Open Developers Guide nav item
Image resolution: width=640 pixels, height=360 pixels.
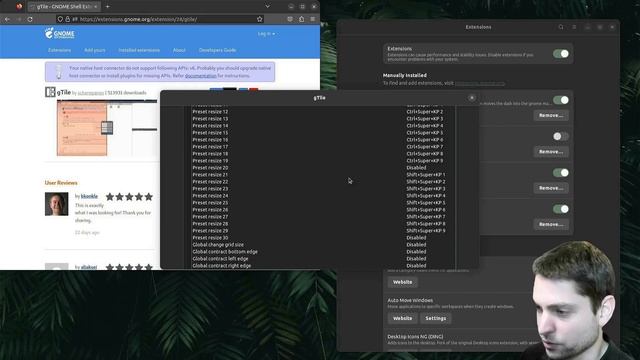(218, 50)
